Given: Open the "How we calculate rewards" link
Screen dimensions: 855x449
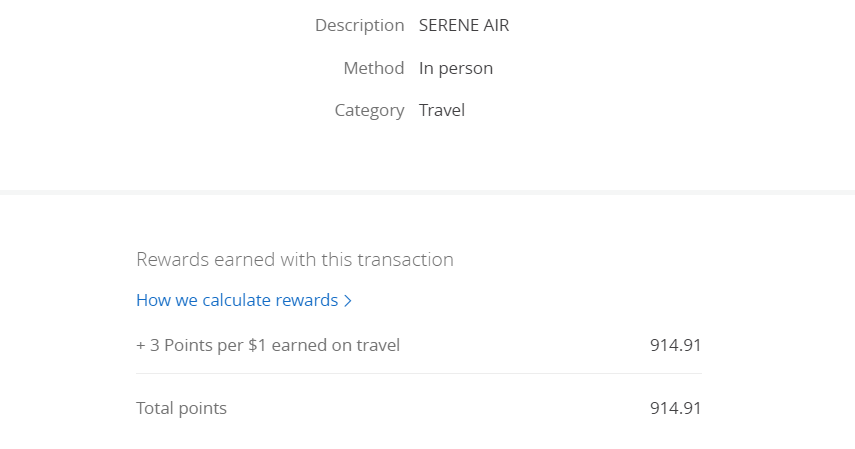Looking at the screenshot, I should click(238, 300).
